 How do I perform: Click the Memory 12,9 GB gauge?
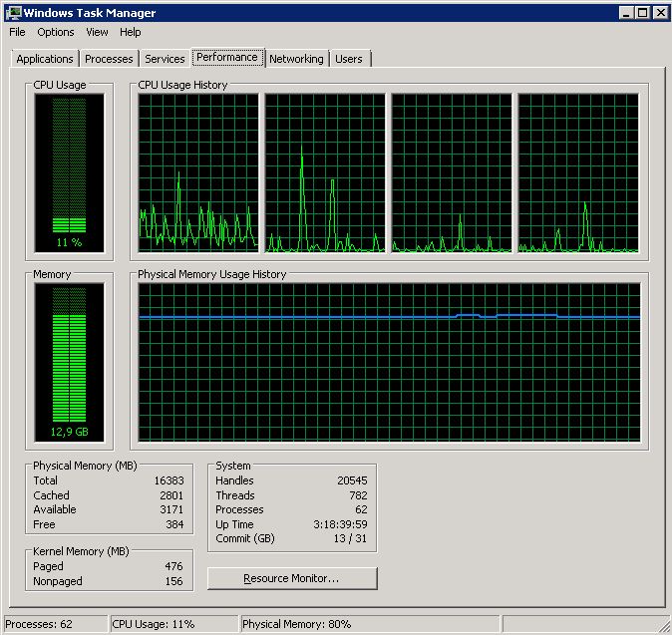[x=70, y=363]
